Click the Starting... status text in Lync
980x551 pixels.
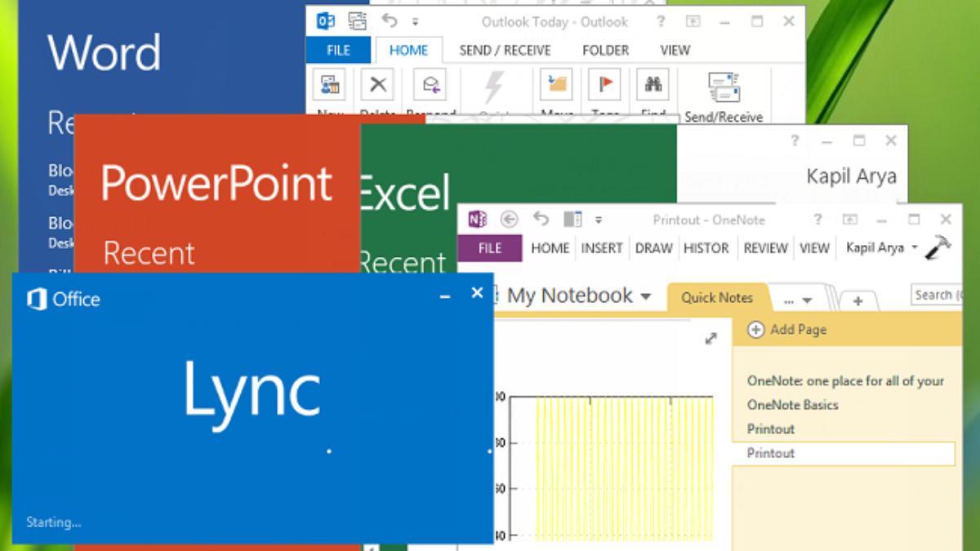[x=54, y=522]
